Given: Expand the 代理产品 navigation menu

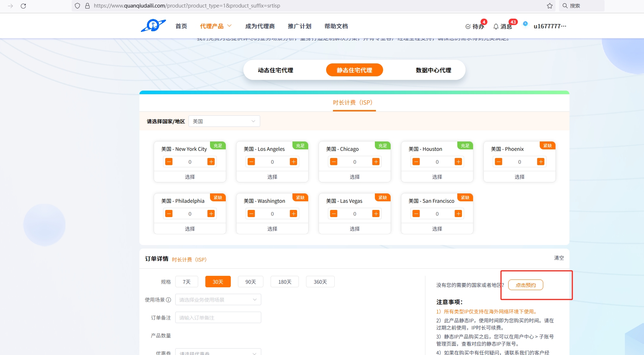Looking at the screenshot, I should click(216, 26).
